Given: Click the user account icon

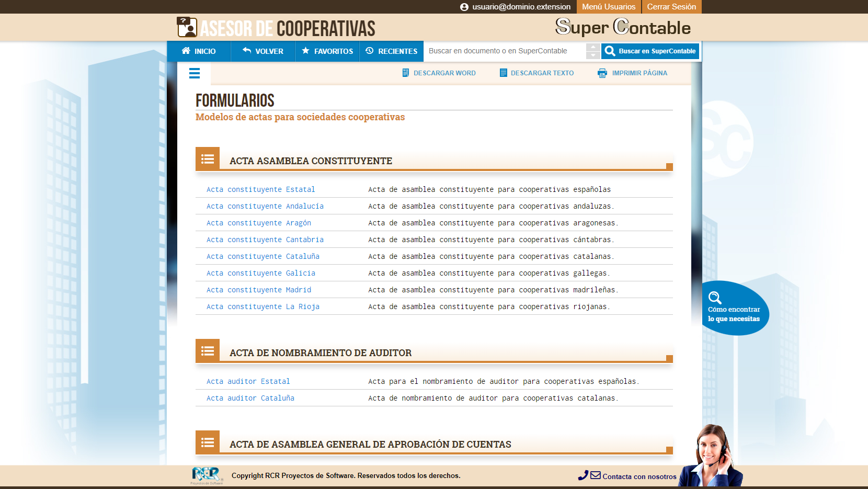Looking at the screenshot, I should pyautogui.click(x=464, y=7).
